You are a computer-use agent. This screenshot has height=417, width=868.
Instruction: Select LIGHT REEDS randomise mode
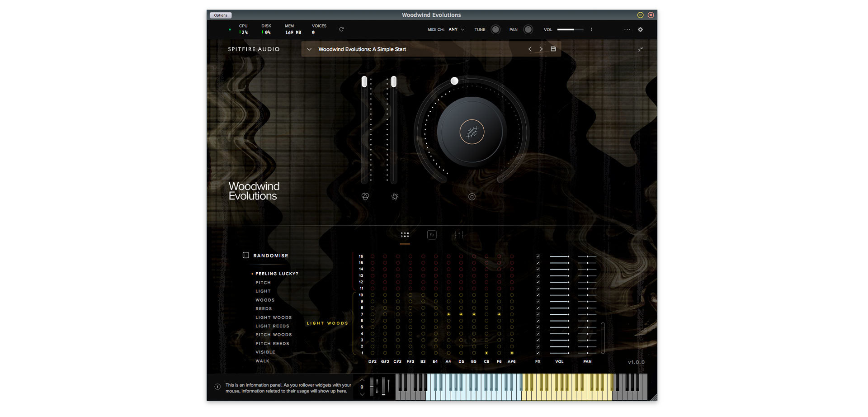[x=272, y=326]
